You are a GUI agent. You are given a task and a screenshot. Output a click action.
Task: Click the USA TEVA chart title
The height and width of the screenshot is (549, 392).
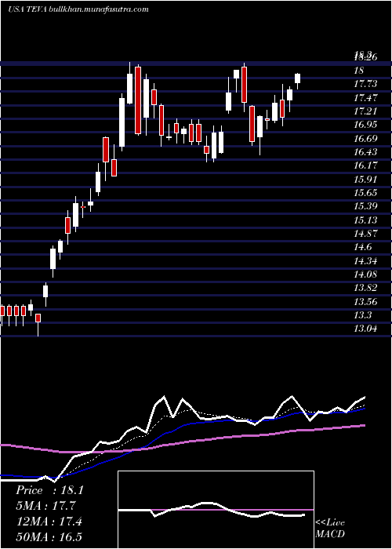point(21,9)
